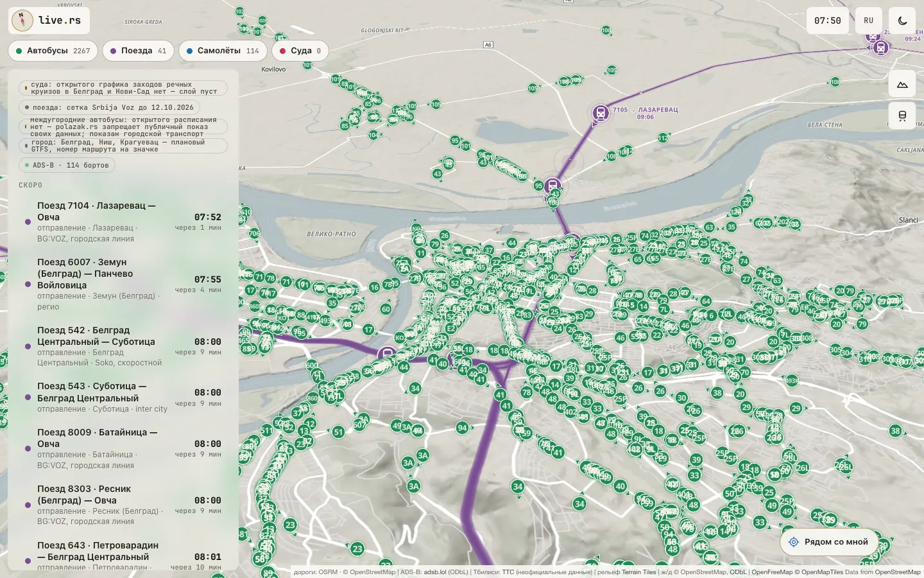
Task: Toggle the Автобусы layer filter
Action: coord(53,51)
